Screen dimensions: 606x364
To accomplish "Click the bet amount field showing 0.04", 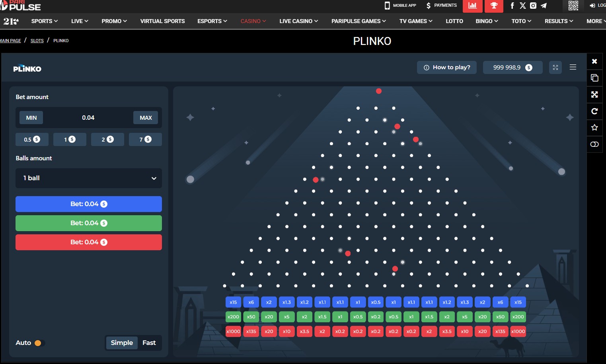I will pyautogui.click(x=88, y=118).
